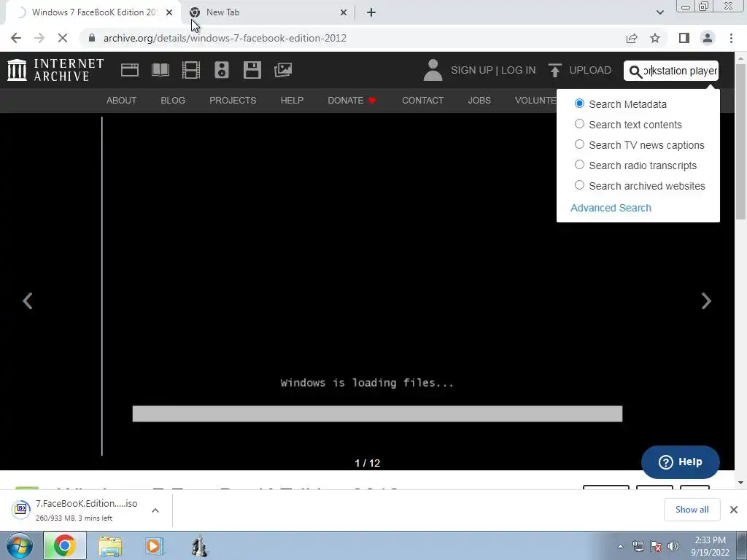Open the Software floppy disk icon
Screen dimensions: 747x560
(x=252, y=70)
